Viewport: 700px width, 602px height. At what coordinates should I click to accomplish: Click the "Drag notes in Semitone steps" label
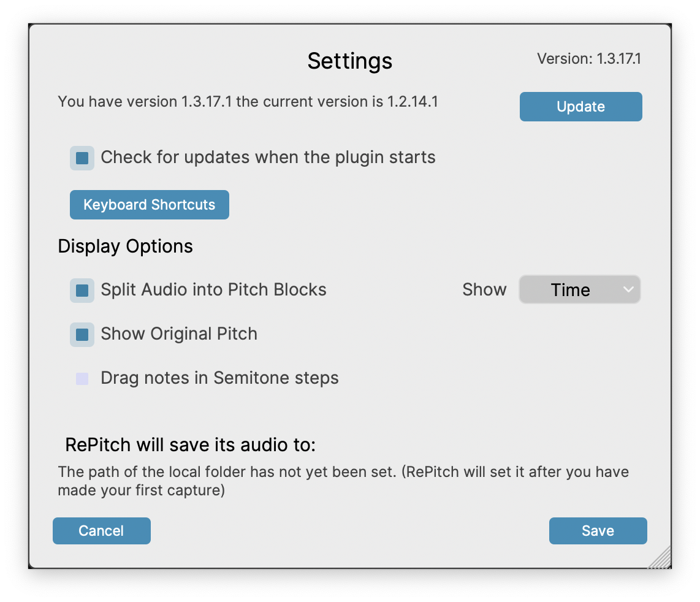pos(219,378)
